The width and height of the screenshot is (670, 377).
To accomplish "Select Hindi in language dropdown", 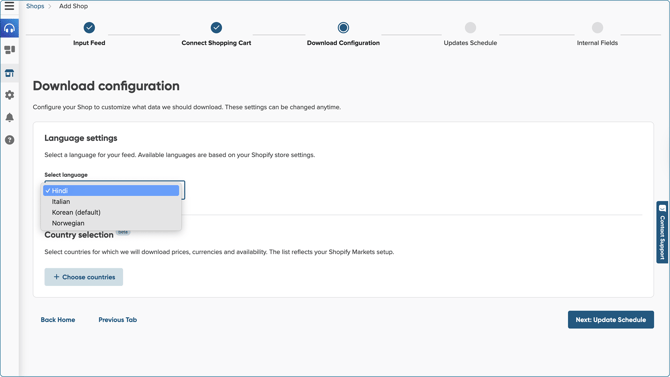I will tap(111, 191).
